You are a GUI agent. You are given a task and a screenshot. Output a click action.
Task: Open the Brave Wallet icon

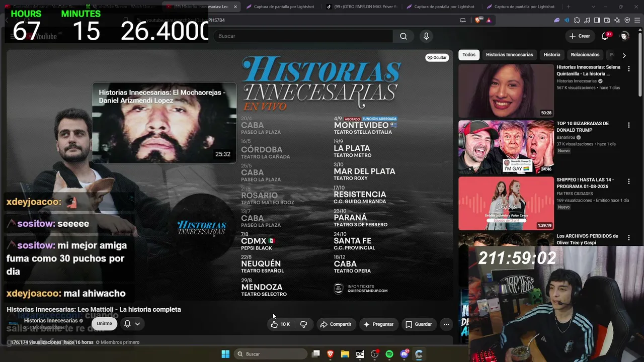point(607,20)
